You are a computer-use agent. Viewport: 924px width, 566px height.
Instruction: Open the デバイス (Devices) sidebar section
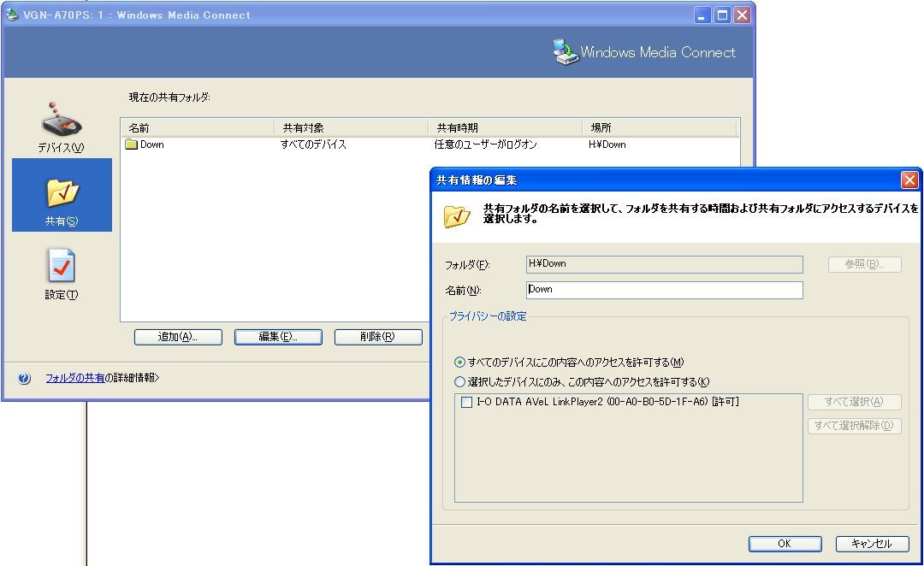click(62, 127)
